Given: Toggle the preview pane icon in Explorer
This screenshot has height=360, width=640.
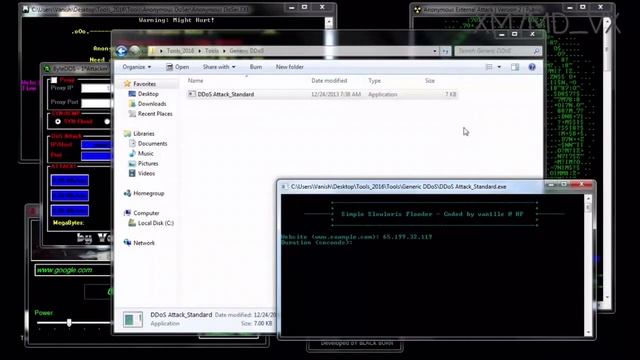Looking at the screenshot, I should tap(515, 67).
